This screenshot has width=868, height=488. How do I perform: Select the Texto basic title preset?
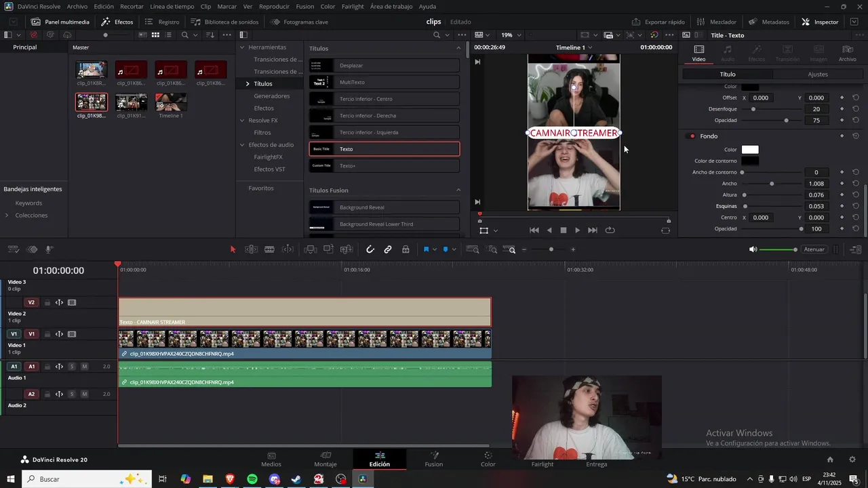click(384, 149)
